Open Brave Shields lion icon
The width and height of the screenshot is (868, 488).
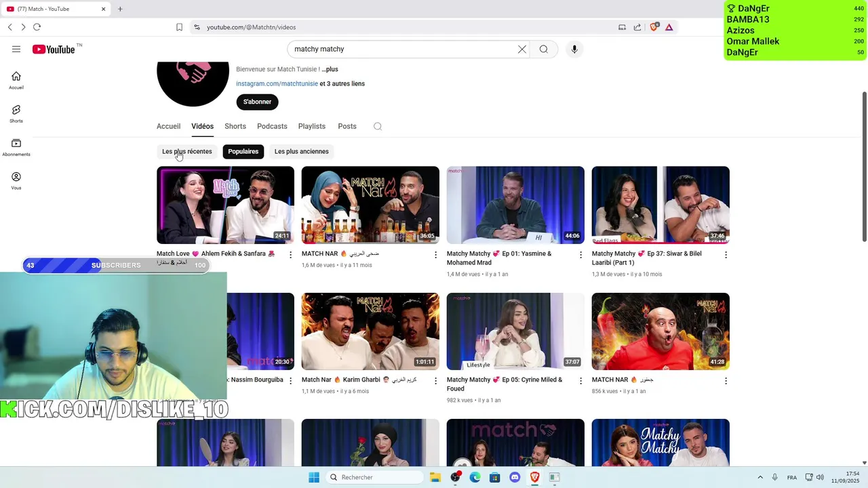[x=654, y=27]
